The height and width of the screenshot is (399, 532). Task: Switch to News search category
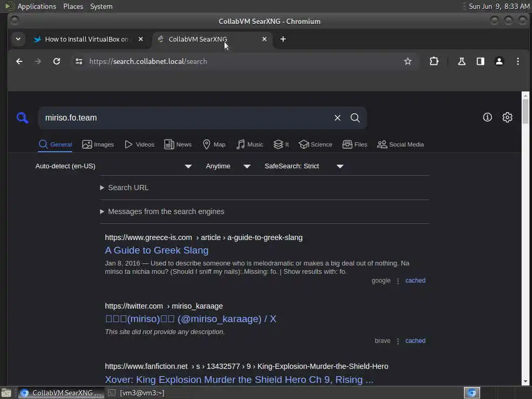[x=178, y=144]
